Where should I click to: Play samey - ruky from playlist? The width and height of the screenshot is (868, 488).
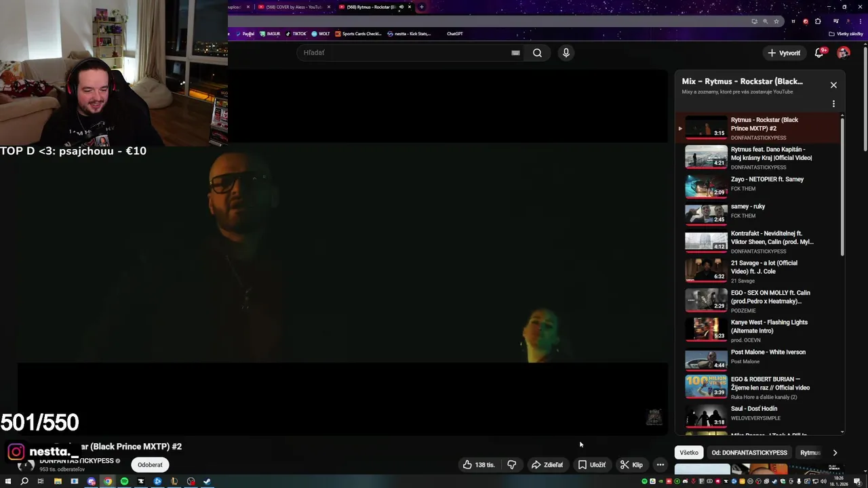point(759,212)
